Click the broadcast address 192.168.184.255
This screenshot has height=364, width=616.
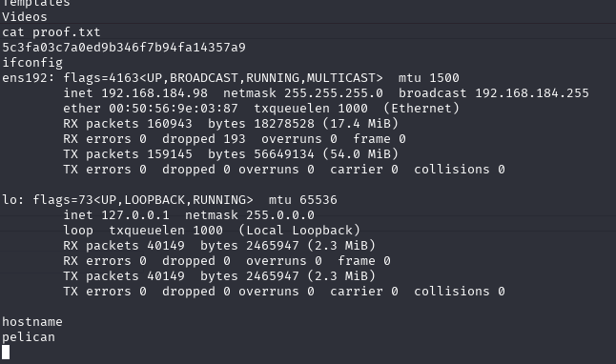click(532, 93)
